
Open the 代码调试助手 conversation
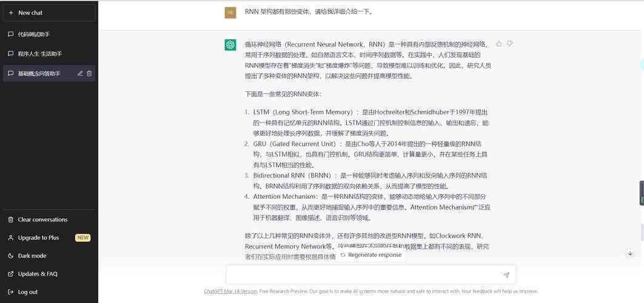click(x=49, y=35)
